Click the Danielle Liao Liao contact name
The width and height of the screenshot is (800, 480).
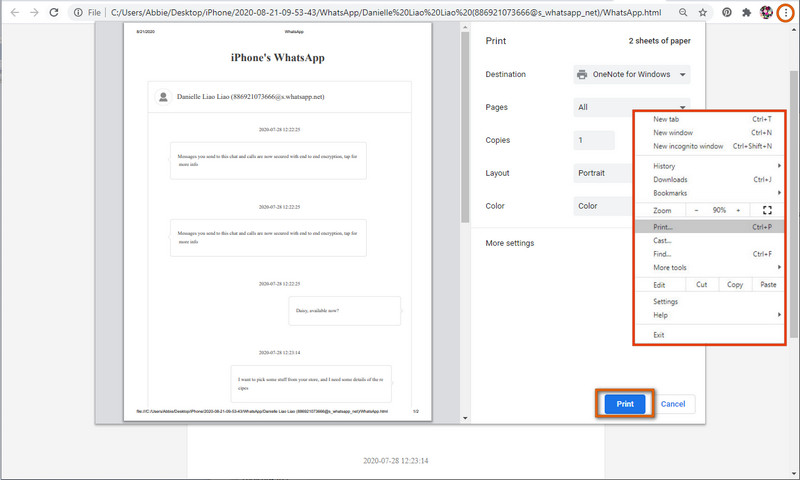tap(251, 96)
